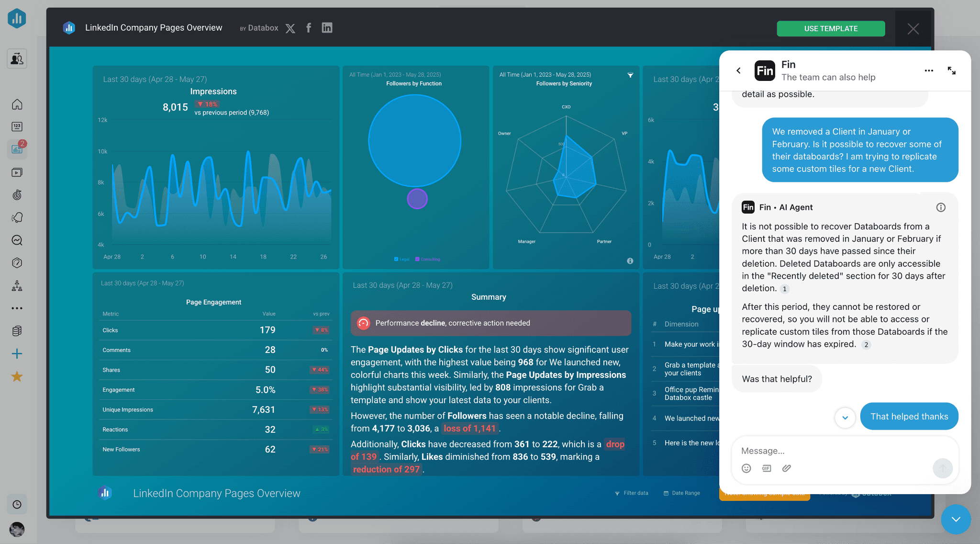980x544 pixels.
Task: Open the emoji picker in chat
Action: [746, 468]
